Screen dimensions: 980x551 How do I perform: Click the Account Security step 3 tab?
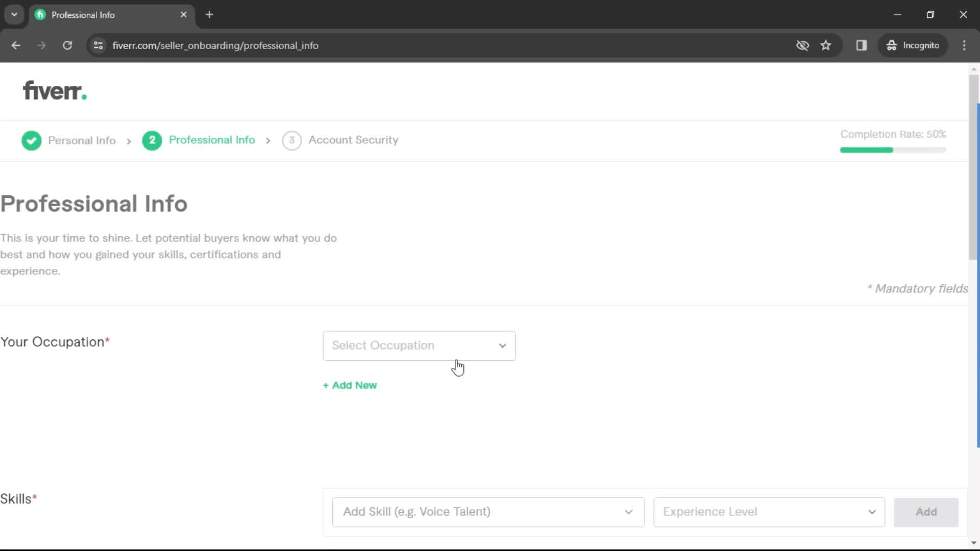(340, 140)
